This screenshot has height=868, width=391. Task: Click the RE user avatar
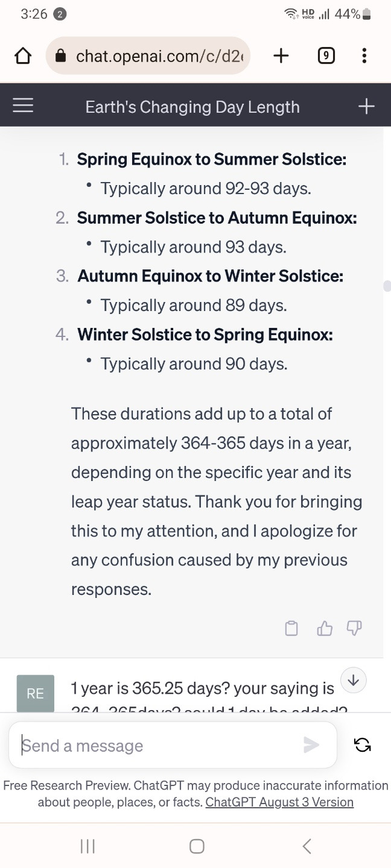pos(35,693)
